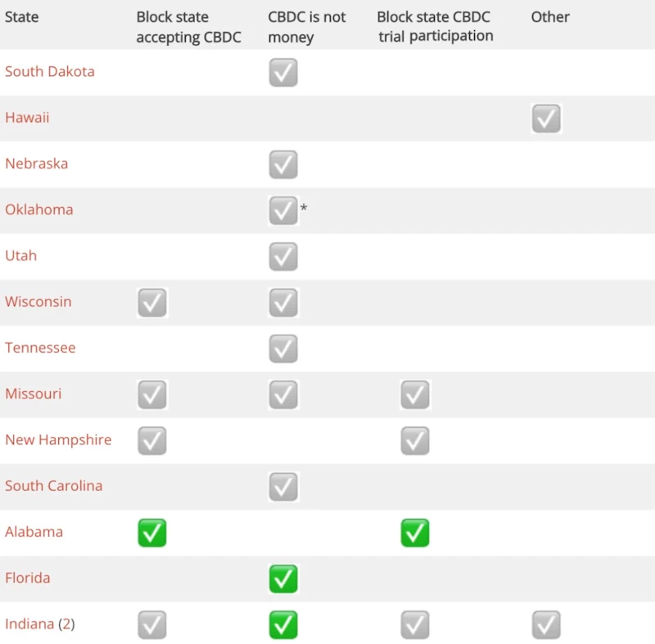Screen dimensions: 655x644
Task: Click South Dakota's CBDC is not money checkmark
Action: tap(283, 73)
